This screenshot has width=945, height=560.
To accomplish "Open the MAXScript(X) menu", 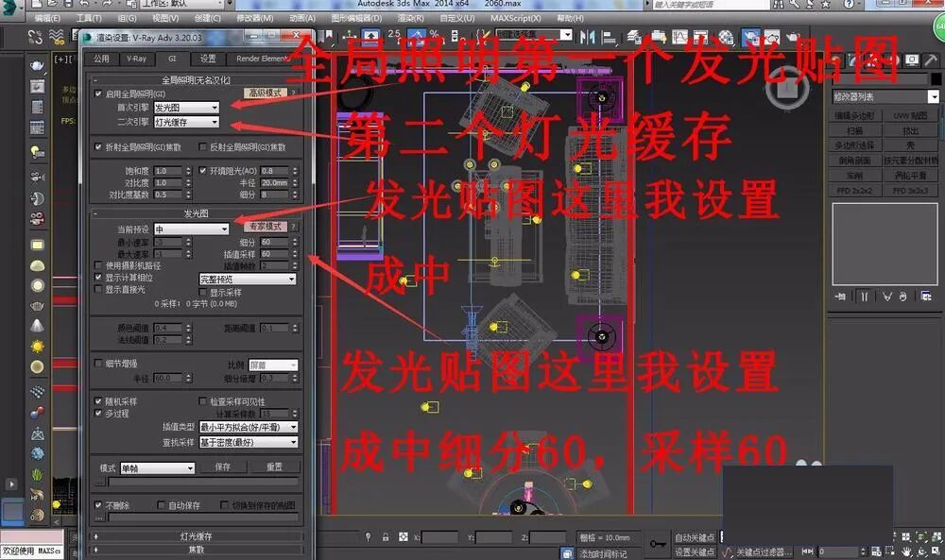I will [515, 19].
